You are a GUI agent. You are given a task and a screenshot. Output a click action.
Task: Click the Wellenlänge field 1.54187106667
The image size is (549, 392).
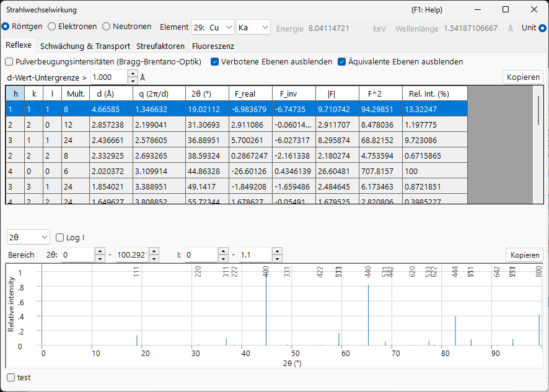(474, 28)
